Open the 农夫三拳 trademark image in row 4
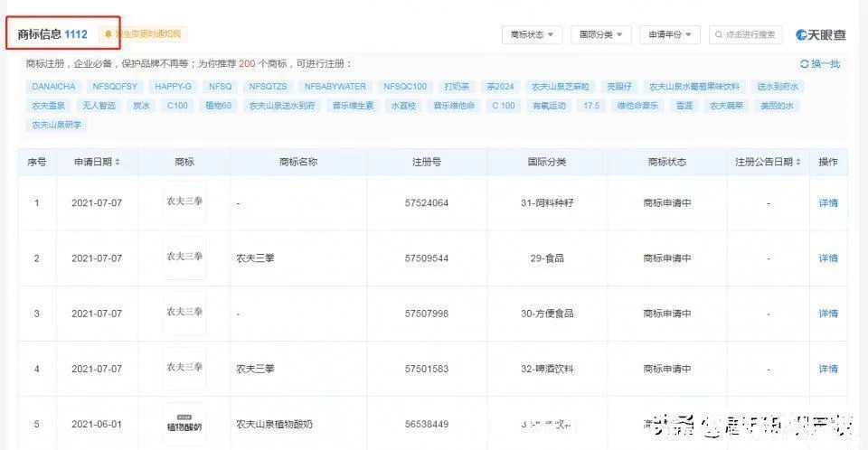The width and height of the screenshot is (868, 450). [x=184, y=369]
